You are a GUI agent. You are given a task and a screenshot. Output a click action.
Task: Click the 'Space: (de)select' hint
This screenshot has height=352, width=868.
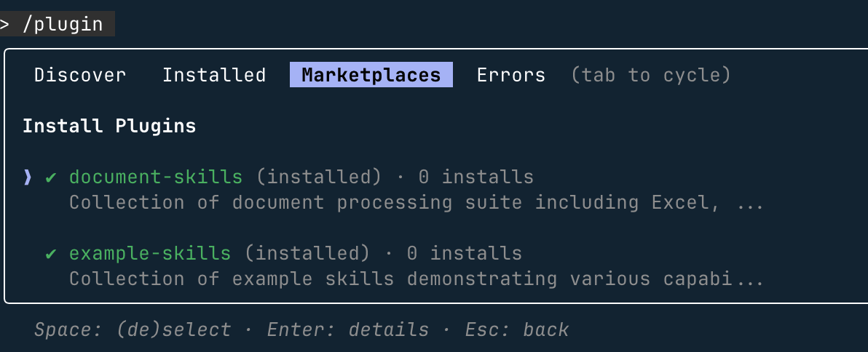tap(133, 329)
